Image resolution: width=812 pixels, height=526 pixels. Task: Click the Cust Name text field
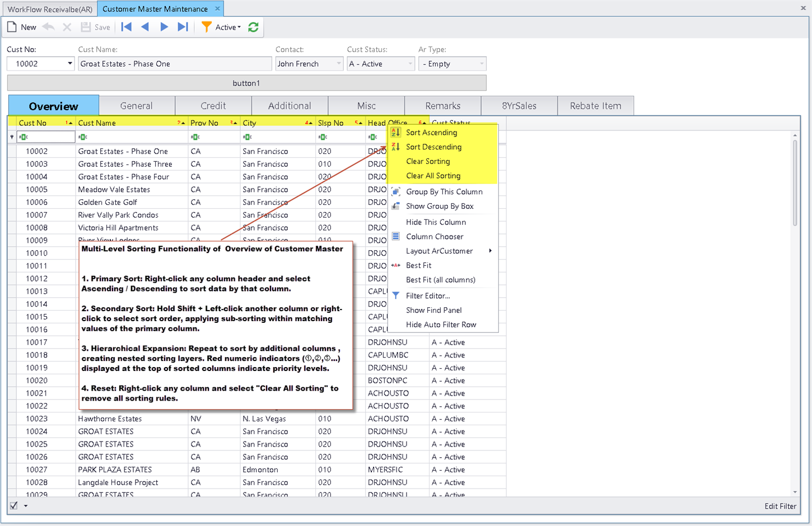click(175, 64)
